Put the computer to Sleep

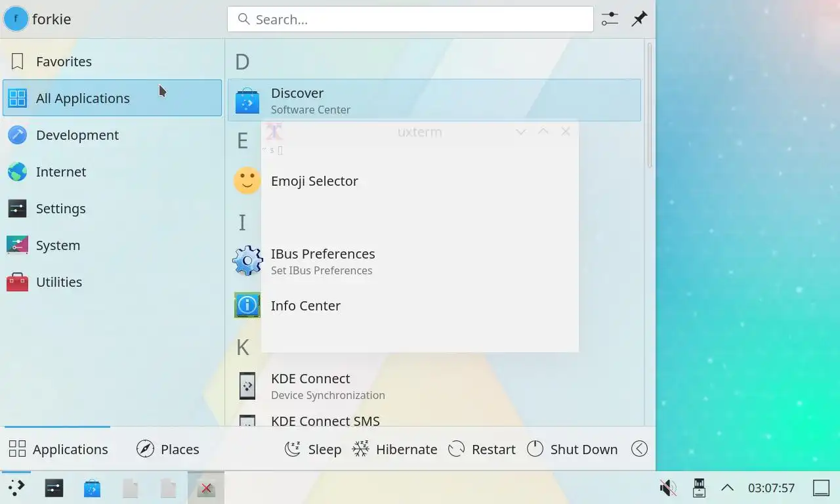click(313, 449)
